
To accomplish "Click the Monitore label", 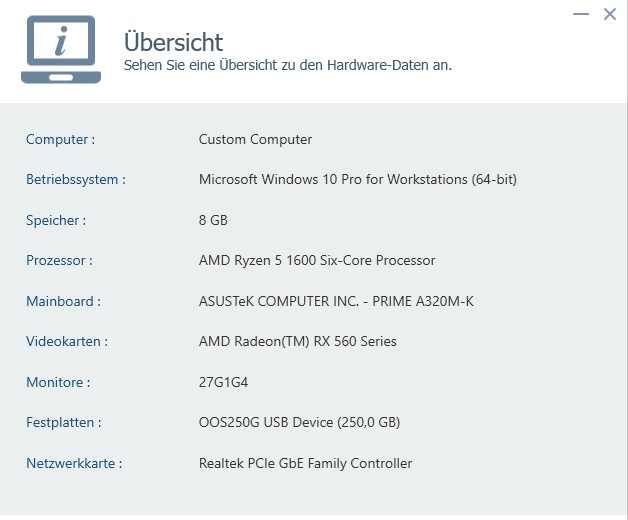I will coord(58,382).
